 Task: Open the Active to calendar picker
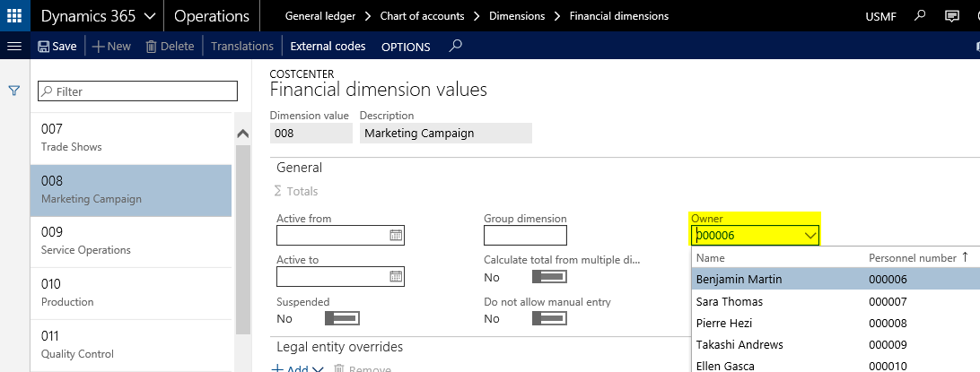click(396, 277)
